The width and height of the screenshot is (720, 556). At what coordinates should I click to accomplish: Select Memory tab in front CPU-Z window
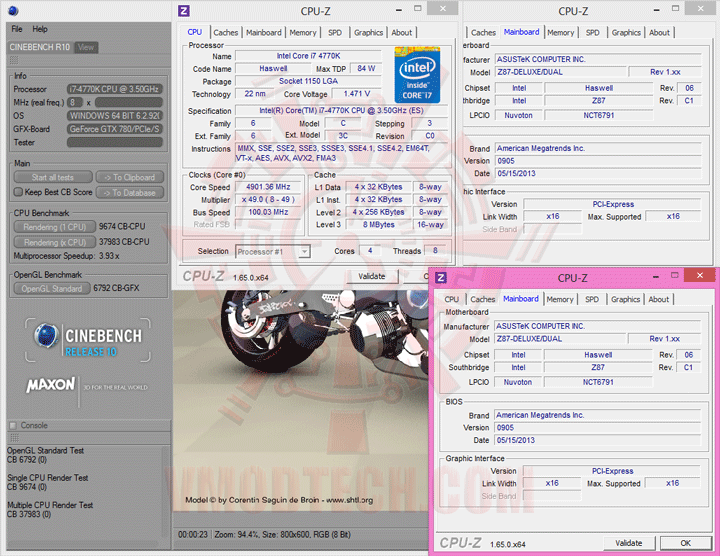560,299
